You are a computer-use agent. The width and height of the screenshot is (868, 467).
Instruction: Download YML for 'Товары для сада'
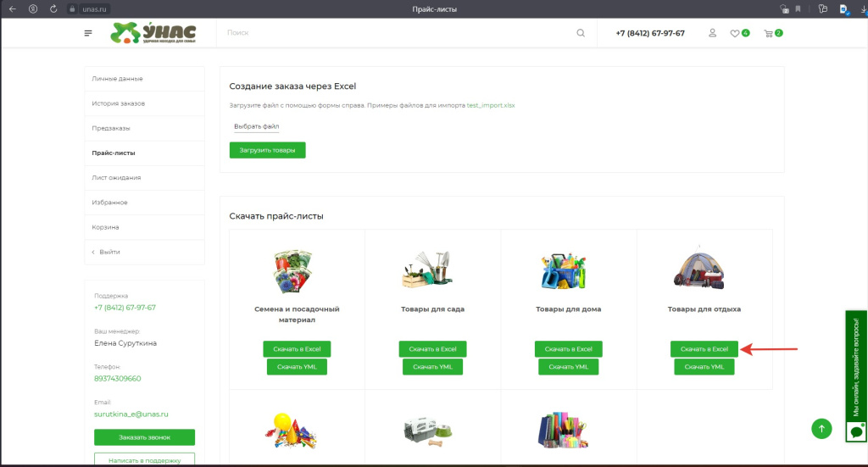point(432,367)
